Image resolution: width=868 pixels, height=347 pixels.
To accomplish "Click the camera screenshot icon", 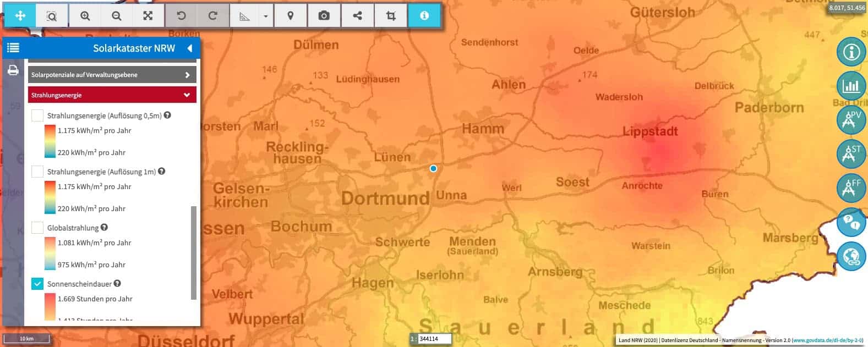I will pos(324,16).
